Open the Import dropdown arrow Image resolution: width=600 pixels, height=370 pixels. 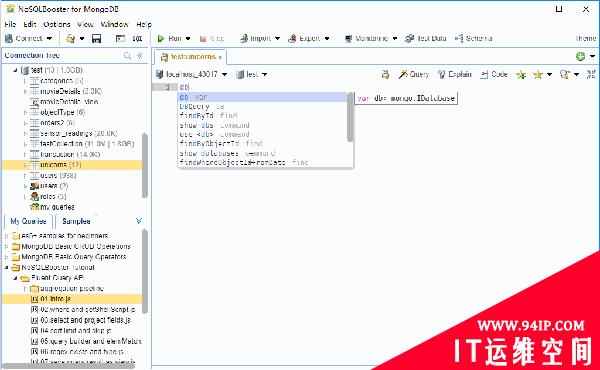277,39
